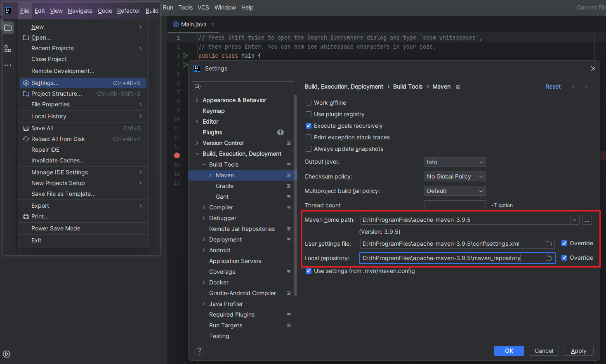Click the Settings search field
The width and height of the screenshot is (606, 364).
point(243,86)
